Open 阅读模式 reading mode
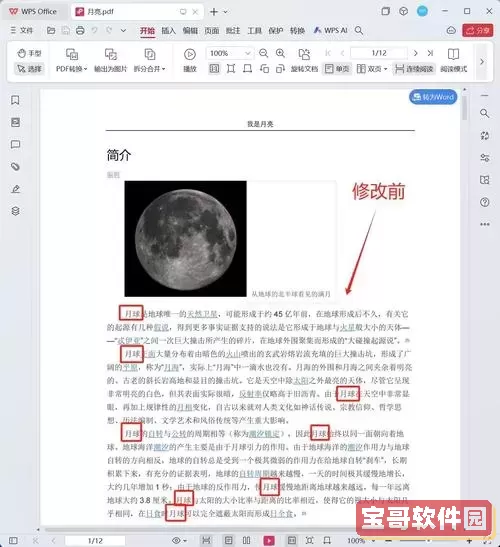The image size is (500, 547). (x=453, y=60)
